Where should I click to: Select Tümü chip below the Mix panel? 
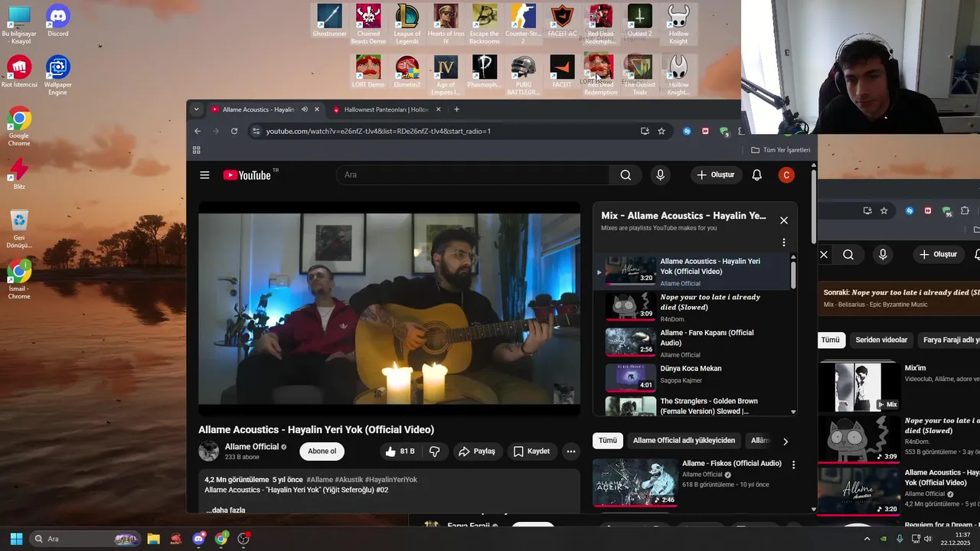tap(607, 441)
